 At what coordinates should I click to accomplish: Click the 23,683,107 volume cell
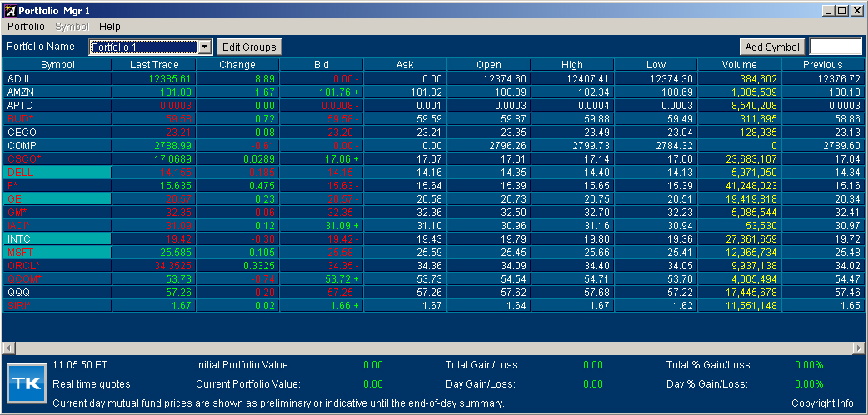click(740, 158)
